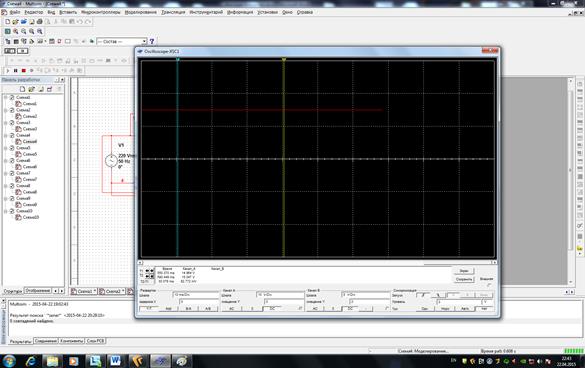Start simulation with the green Run arrow
Screen dimensions: 585x368
(x=7, y=70)
